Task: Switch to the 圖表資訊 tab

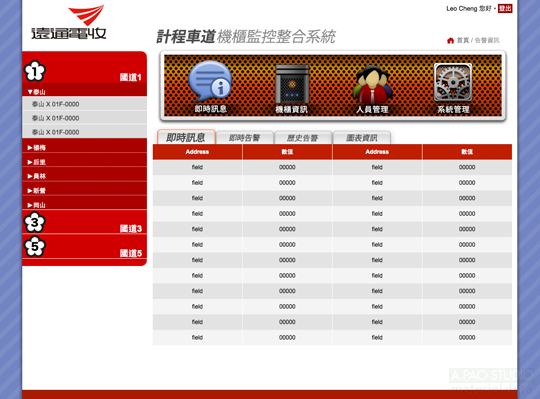Action: [362, 138]
